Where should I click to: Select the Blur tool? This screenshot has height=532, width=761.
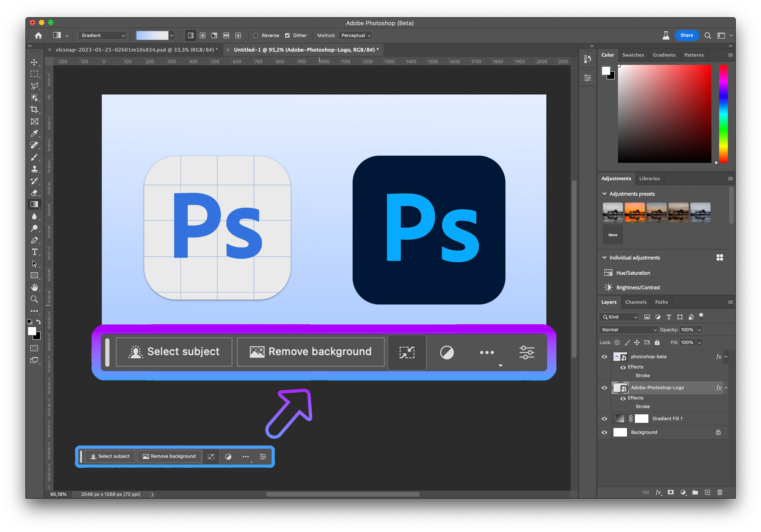(x=34, y=216)
